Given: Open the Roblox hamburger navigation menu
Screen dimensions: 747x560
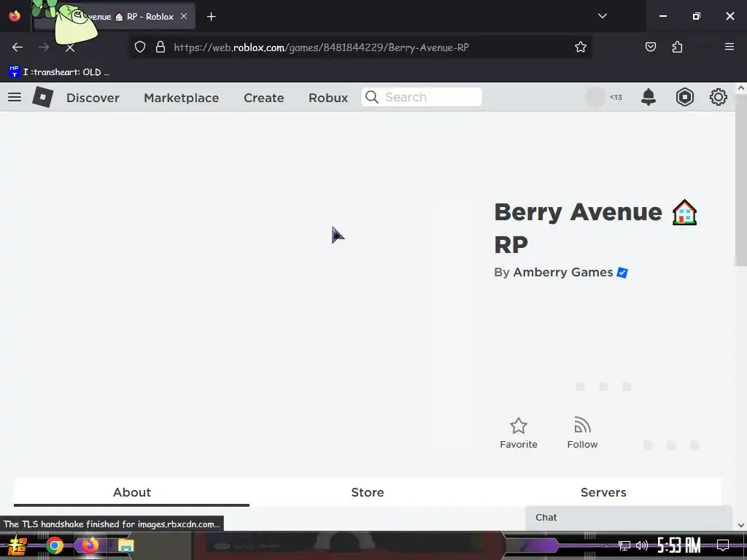Looking at the screenshot, I should point(15,97).
